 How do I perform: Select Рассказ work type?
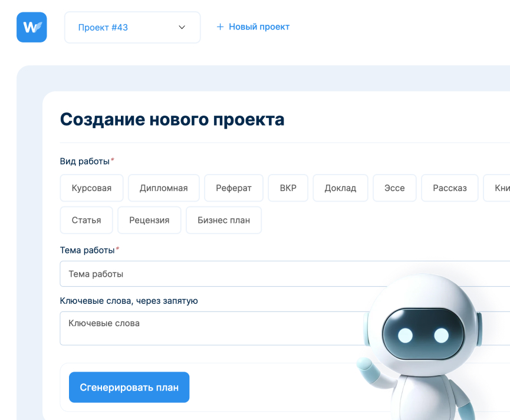click(449, 188)
